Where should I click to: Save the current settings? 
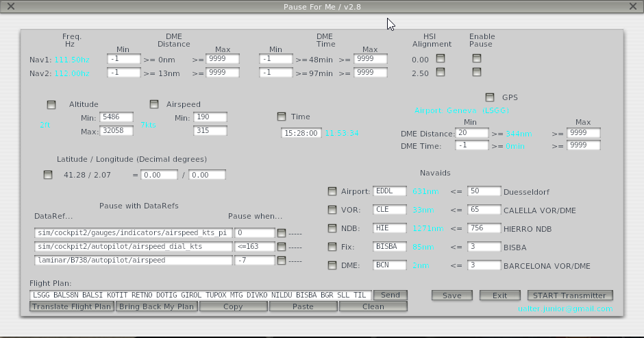click(x=451, y=295)
